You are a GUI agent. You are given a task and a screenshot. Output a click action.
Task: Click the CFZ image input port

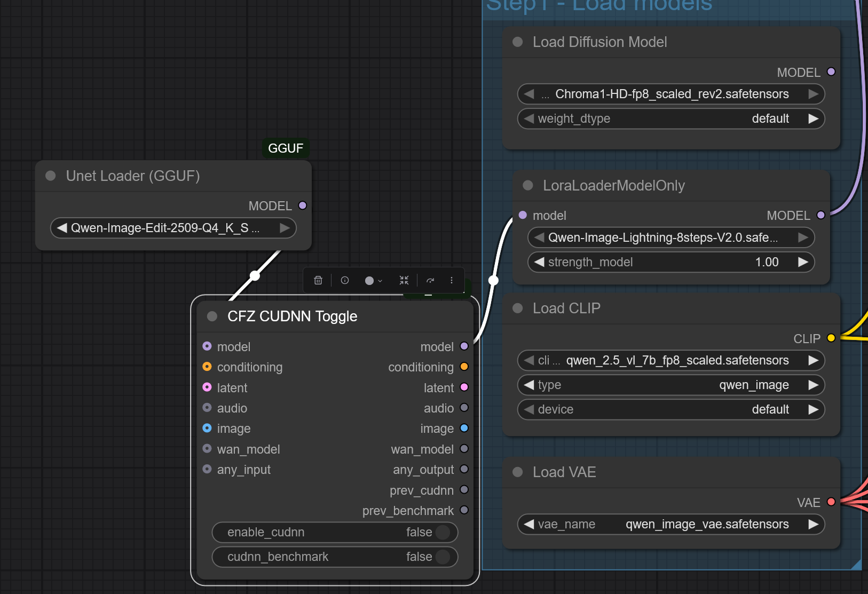(x=207, y=428)
